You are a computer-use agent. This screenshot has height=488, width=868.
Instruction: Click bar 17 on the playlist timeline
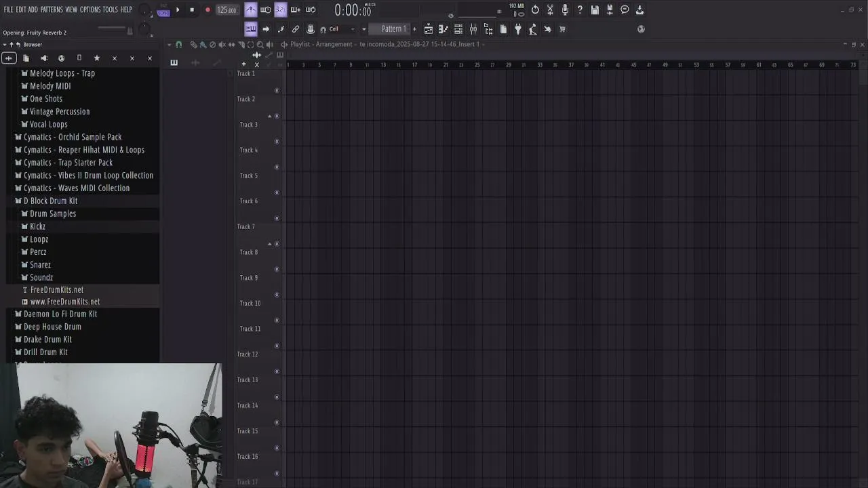click(415, 65)
